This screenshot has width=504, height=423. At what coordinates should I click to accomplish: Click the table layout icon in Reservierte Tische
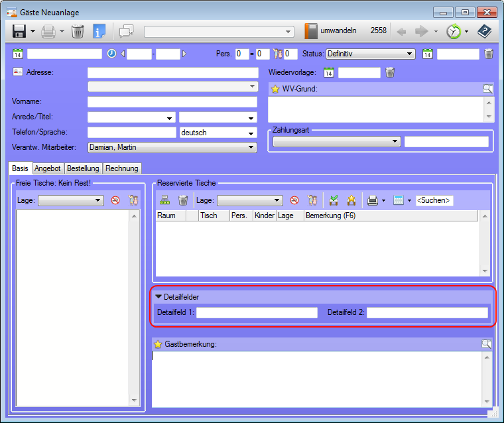point(165,200)
